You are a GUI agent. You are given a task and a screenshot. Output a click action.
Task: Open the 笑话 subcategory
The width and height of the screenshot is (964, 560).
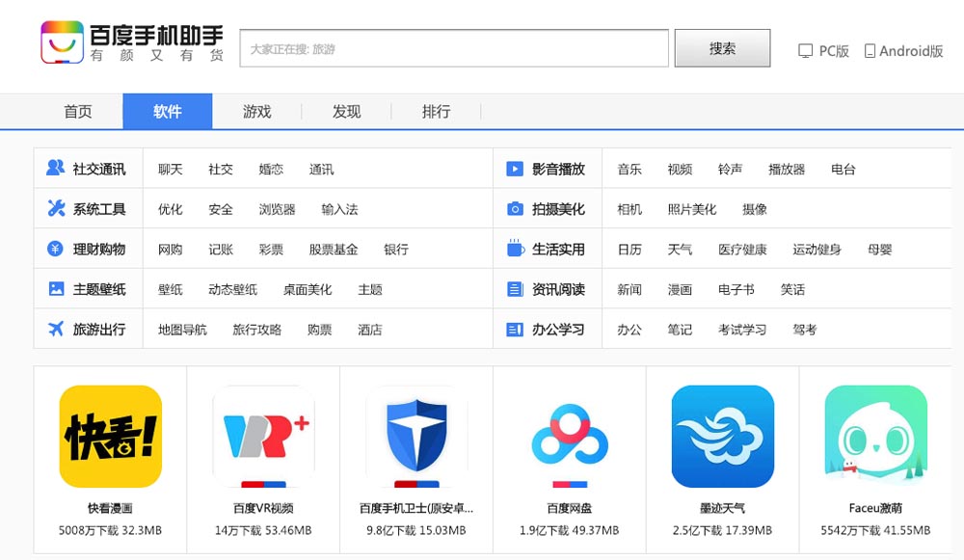[x=793, y=289]
